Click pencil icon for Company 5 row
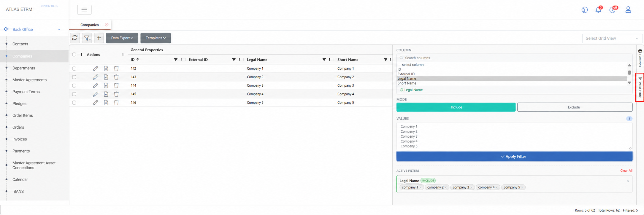This screenshot has height=215, width=644. coord(95,103)
